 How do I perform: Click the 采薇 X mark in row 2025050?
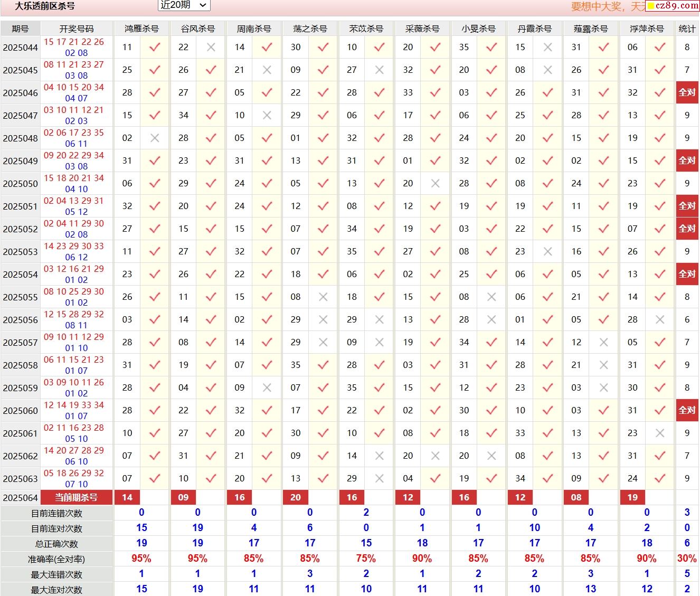coord(436,183)
